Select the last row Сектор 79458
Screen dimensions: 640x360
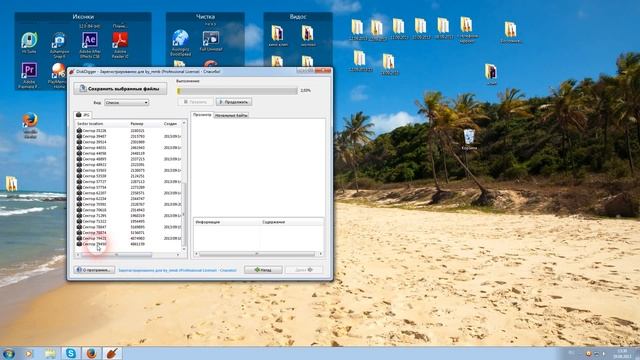[x=129, y=244]
